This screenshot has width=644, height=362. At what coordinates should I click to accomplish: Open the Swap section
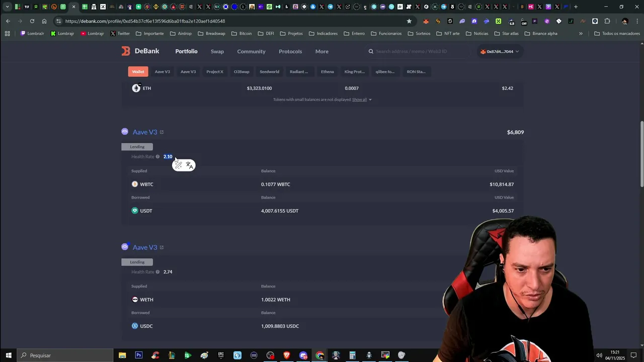click(x=217, y=51)
